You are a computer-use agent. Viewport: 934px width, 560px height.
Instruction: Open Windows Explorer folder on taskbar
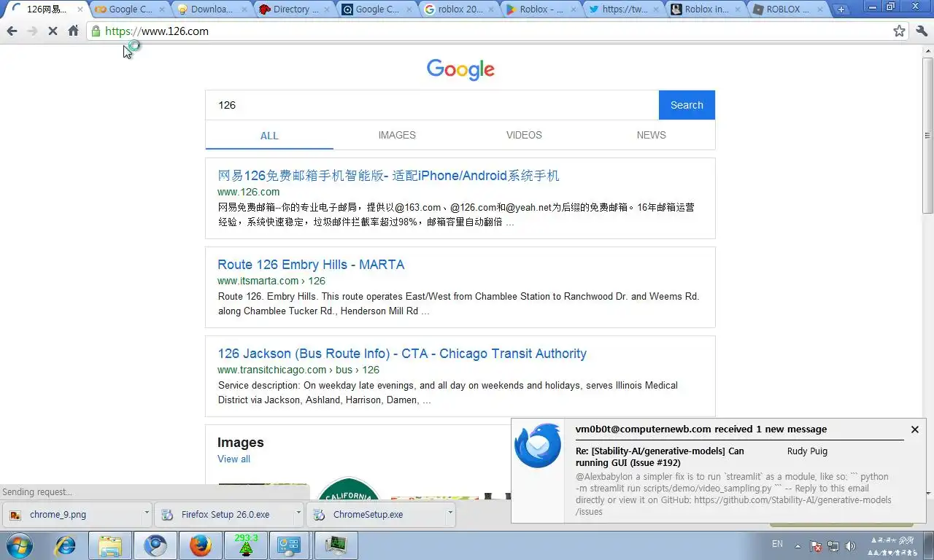(x=110, y=545)
